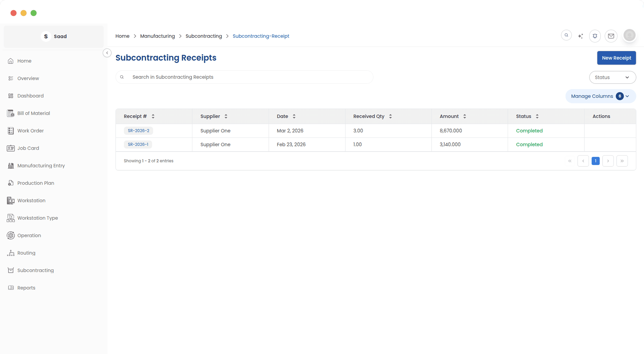
Task: Navigate to Manufacturing in the breadcrumb
Action: (x=157, y=36)
